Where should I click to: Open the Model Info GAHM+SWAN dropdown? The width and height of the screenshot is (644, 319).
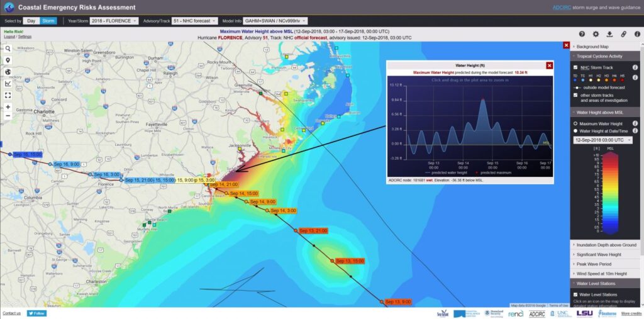point(275,21)
